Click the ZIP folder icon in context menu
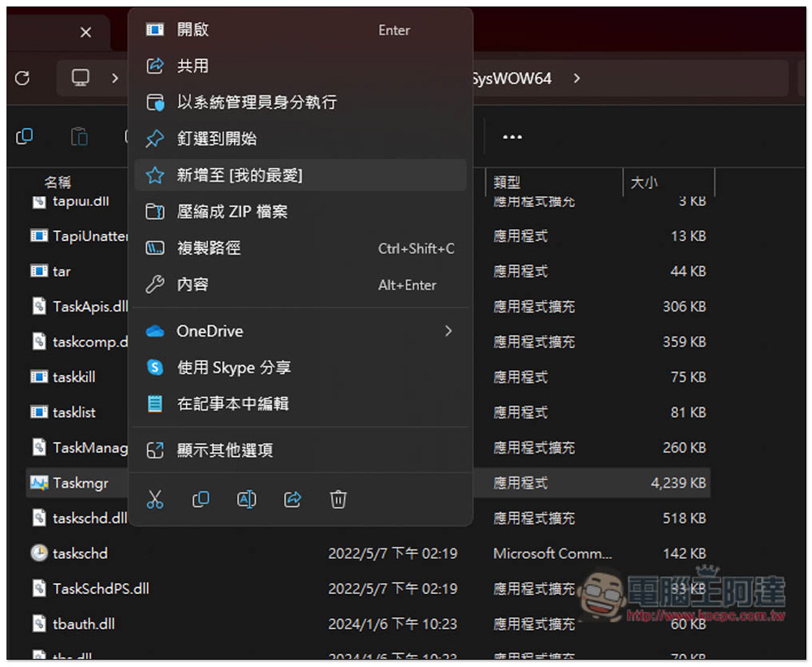This screenshot has width=812, height=667. 155,212
